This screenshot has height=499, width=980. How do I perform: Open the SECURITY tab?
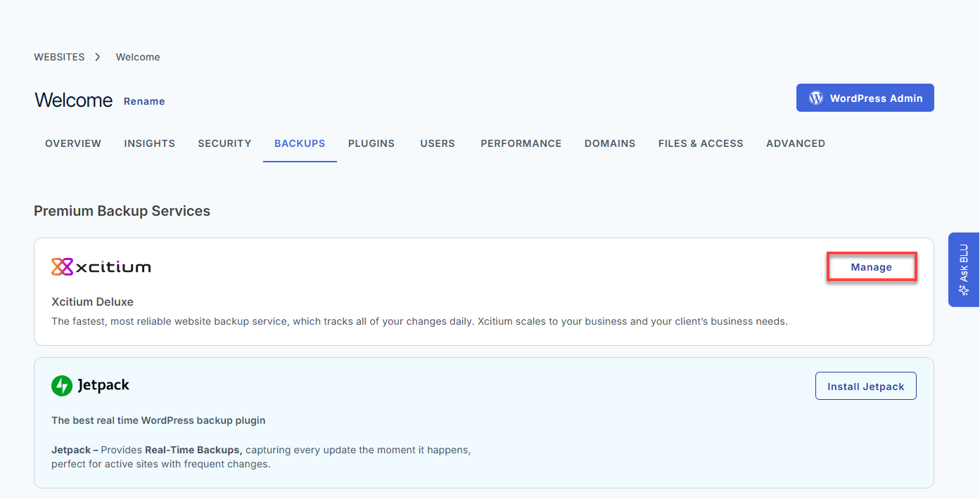224,143
